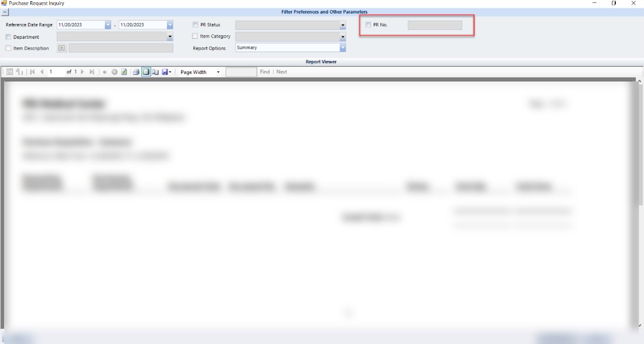Screen dimensions: 644x344
Task: Click the plus button beside Item Description
Action: click(61, 48)
